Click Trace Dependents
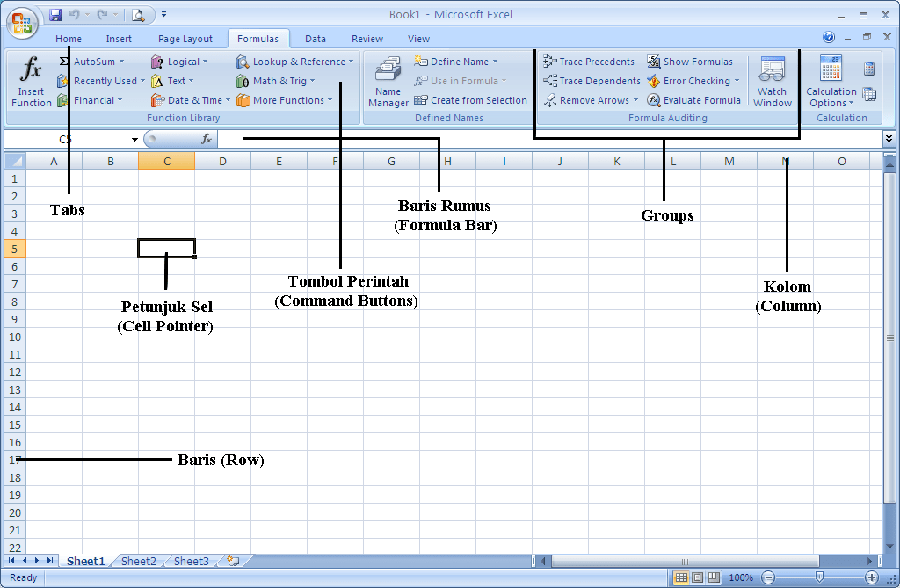Image resolution: width=900 pixels, height=588 pixels. coord(592,81)
